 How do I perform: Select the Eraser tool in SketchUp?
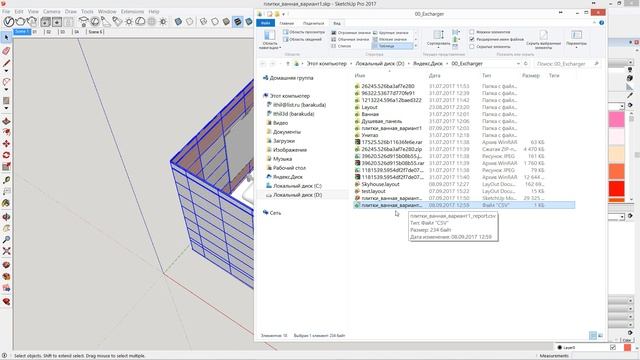6,51
